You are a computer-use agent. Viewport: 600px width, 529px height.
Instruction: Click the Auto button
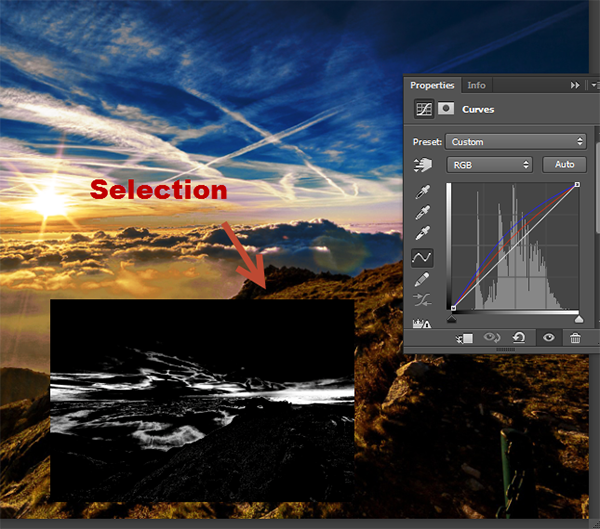point(564,164)
